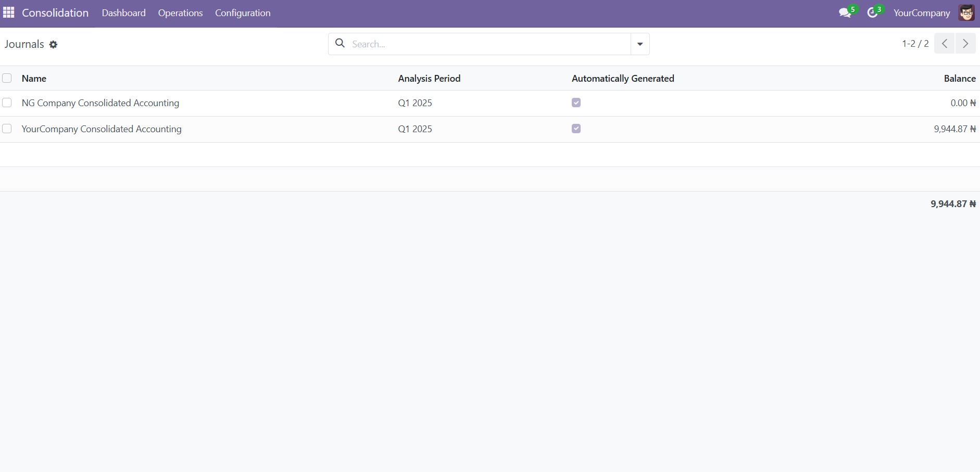This screenshot has height=472, width=980.
Task: Open YourCompany Consolidated Accounting journal
Action: (102, 129)
